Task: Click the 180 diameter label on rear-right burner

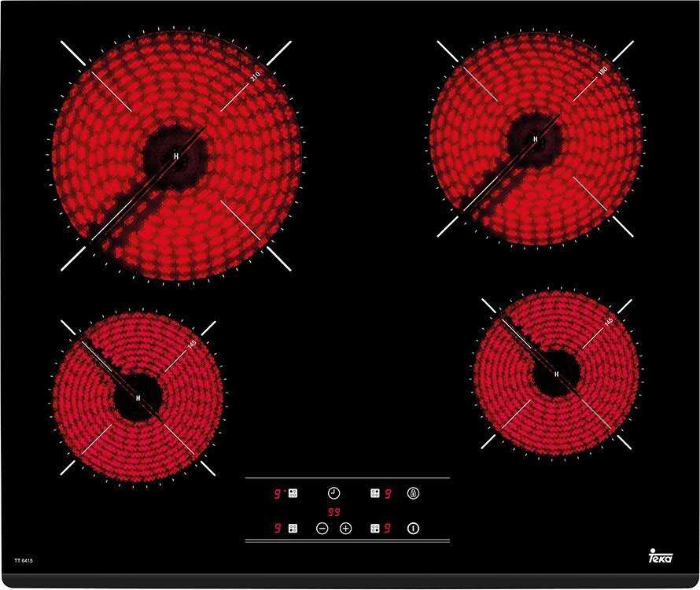Action: pyautogui.click(x=603, y=71)
